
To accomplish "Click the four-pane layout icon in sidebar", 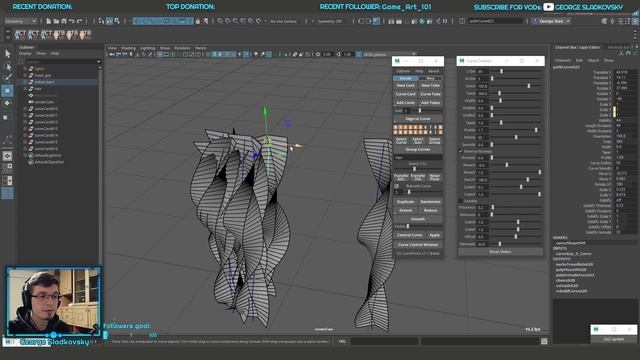I will tap(7, 168).
